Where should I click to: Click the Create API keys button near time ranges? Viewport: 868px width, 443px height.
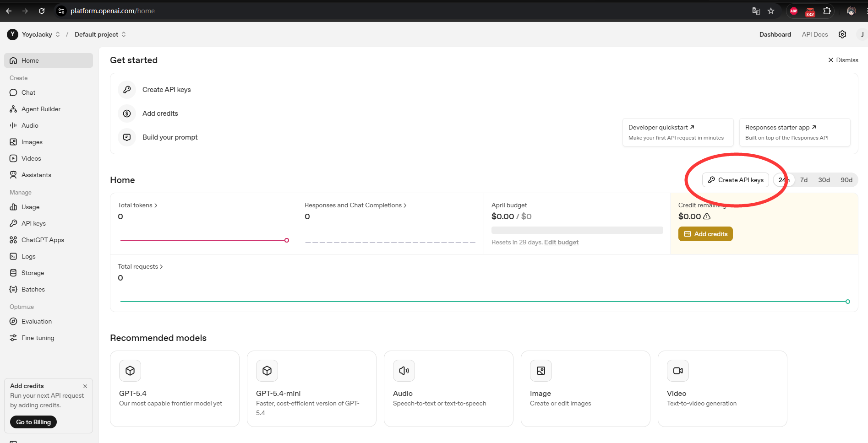[736, 180]
